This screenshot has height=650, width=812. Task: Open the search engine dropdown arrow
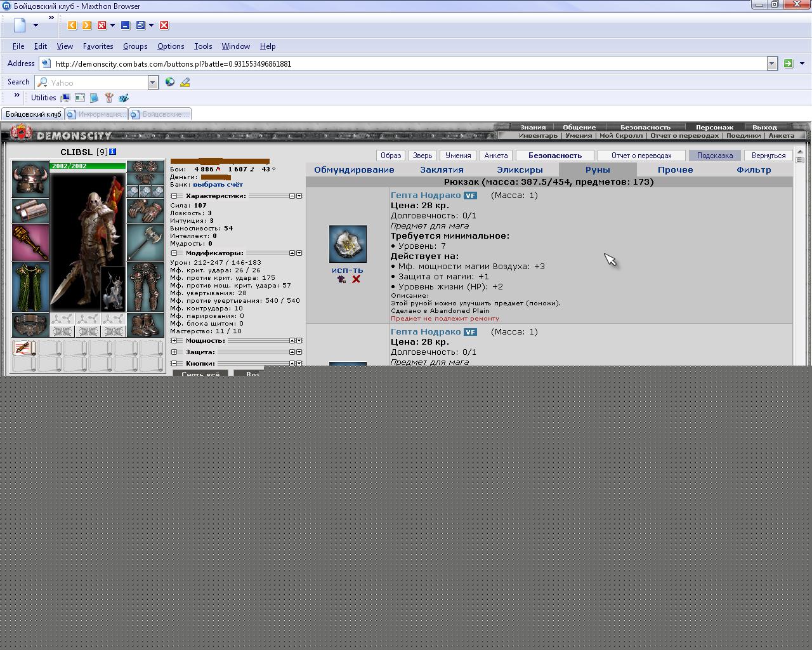click(x=153, y=83)
